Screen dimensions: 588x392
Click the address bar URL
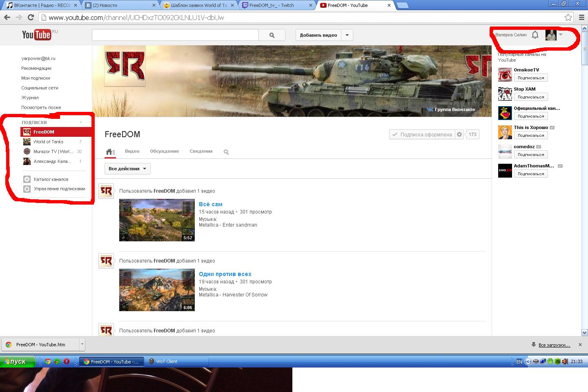tap(136, 18)
